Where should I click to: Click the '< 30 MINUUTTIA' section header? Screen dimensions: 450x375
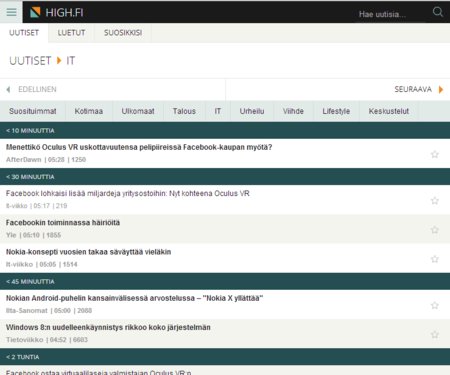(x=225, y=177)
